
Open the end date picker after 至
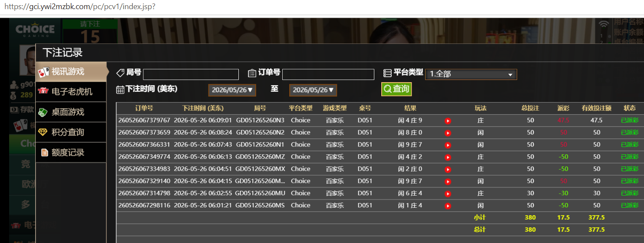point(313,90)
